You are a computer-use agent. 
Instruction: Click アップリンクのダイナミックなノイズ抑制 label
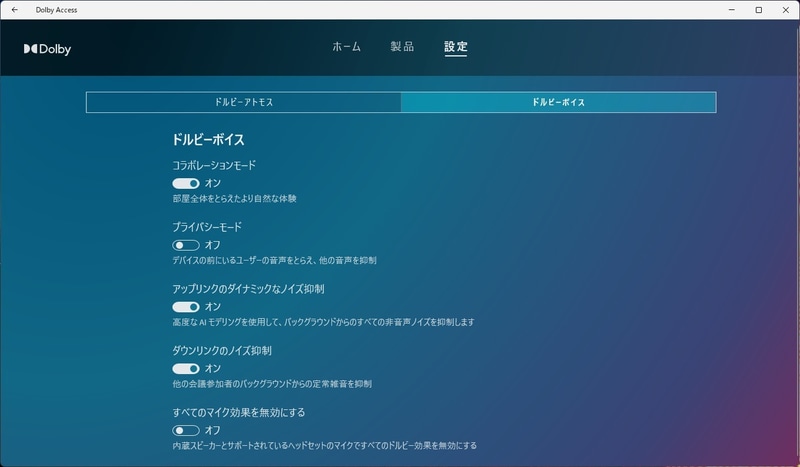[x=248, y=289]
